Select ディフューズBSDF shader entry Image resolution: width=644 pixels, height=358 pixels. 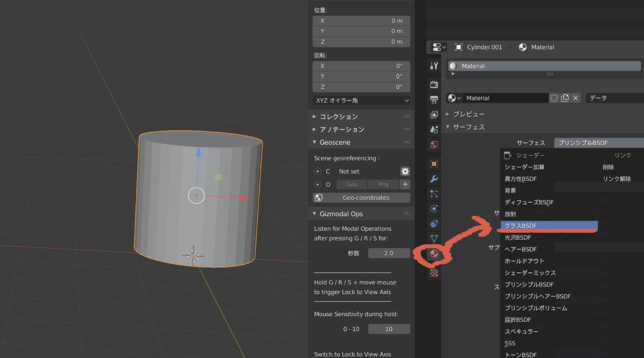point(529,202)
